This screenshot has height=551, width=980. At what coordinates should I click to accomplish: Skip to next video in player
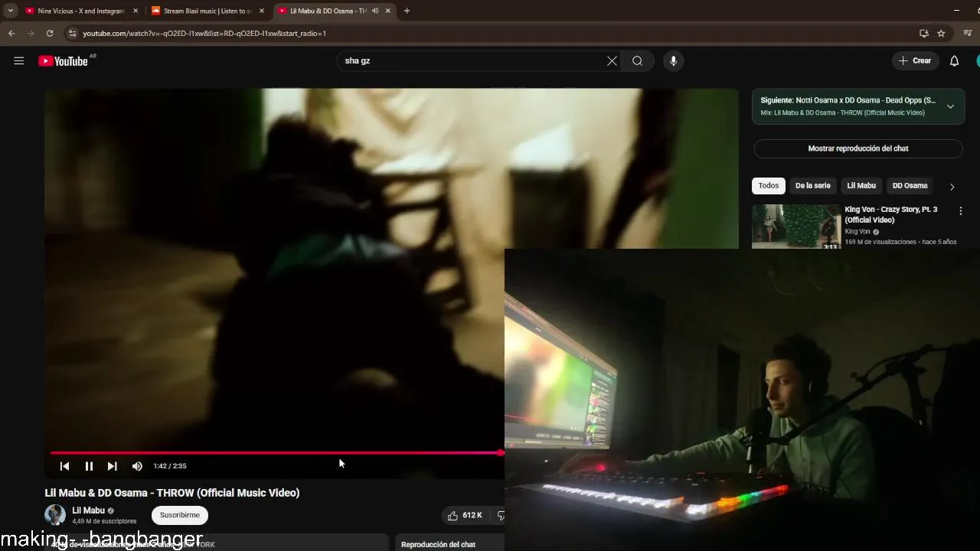tap(113, 466)
